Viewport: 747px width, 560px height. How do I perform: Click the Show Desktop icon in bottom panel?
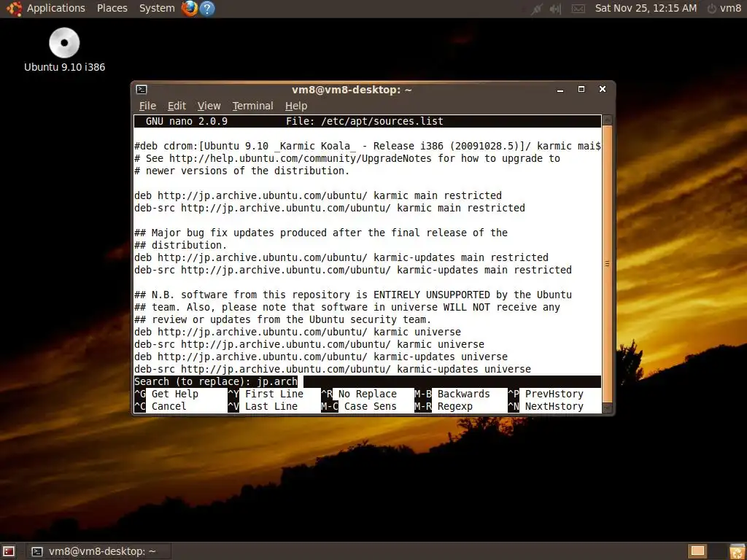coord(9,551)
